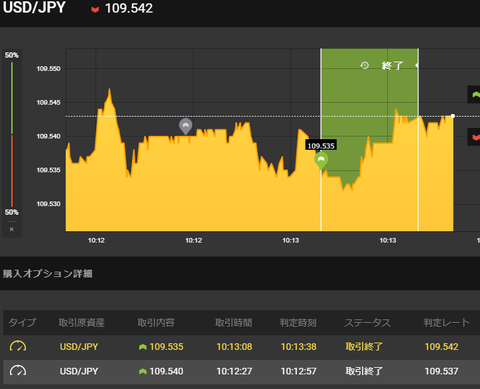Click the green up arrow beside 109.535 in table
Screen dimensions: 480x389
[x=143, y=347]
